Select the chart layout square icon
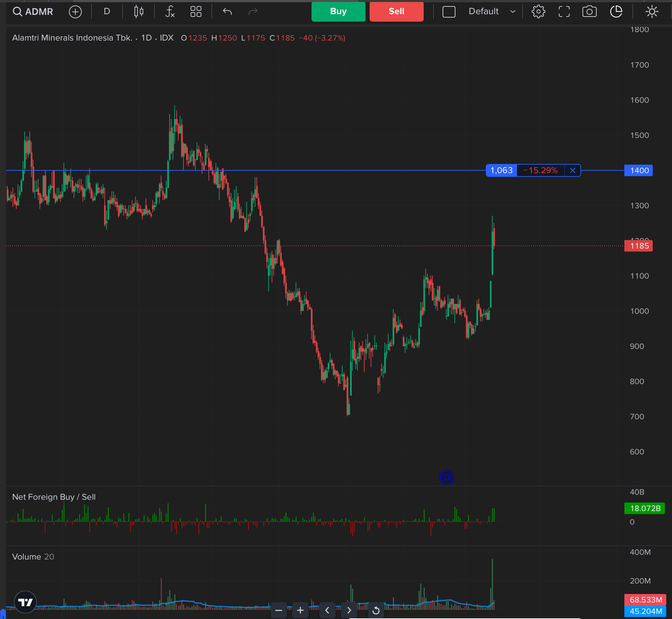This screenshot has width=672, height=619. 449,12
